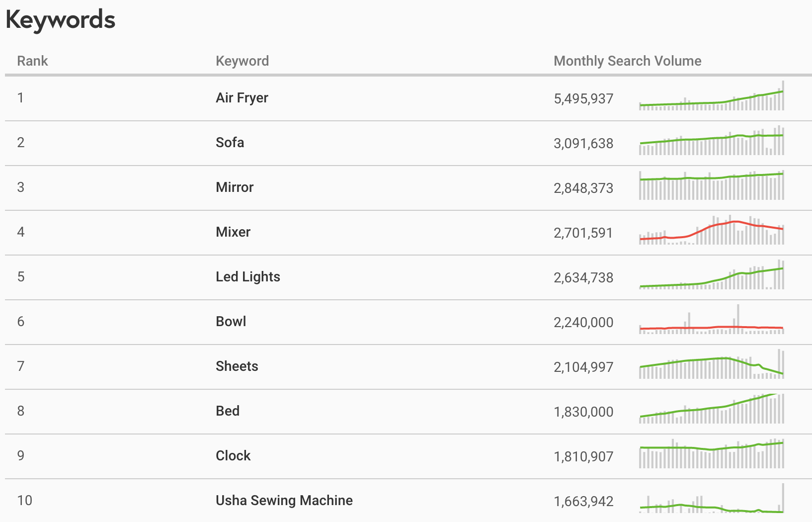The image size is (812, 522).
Task: Open the Sofa trend sparkline chart
Action: 712,140
